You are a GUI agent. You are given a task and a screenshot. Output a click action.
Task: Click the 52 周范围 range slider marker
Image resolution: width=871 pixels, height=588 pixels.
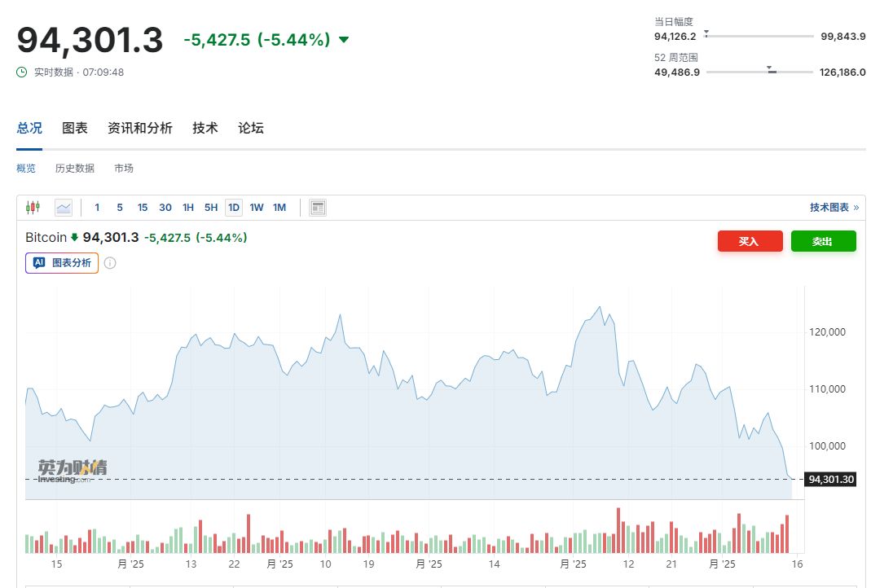click(x=770, y=71)
